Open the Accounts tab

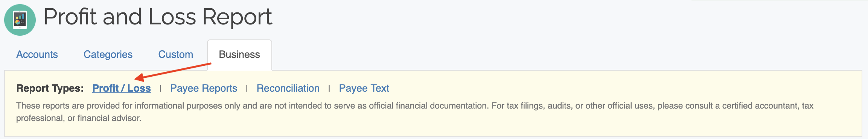click(x=37, y=54)
